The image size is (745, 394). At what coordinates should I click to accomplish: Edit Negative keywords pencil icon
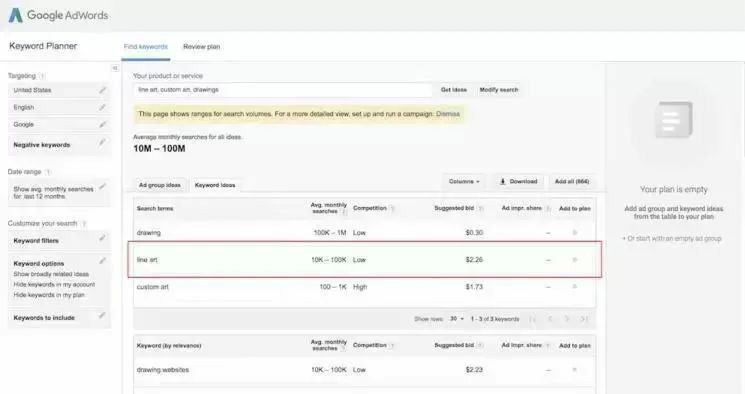point(102,142)
